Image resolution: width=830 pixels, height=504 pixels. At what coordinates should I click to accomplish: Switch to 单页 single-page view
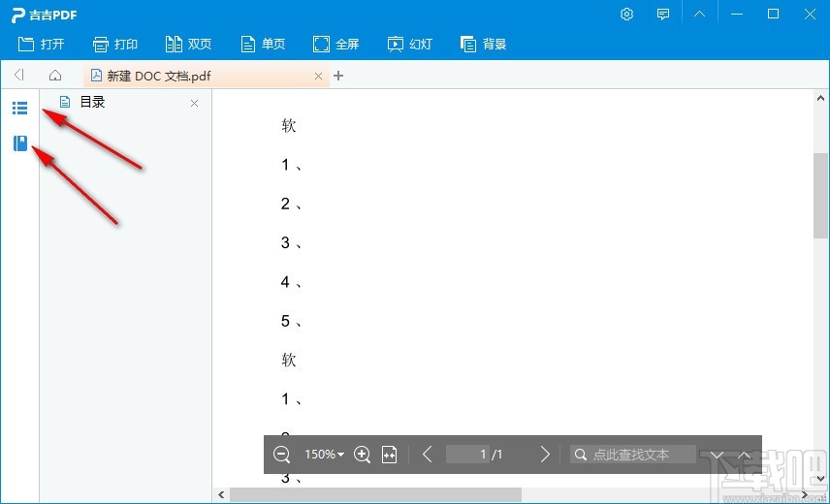pyautogui.click(x=263, y=44)
